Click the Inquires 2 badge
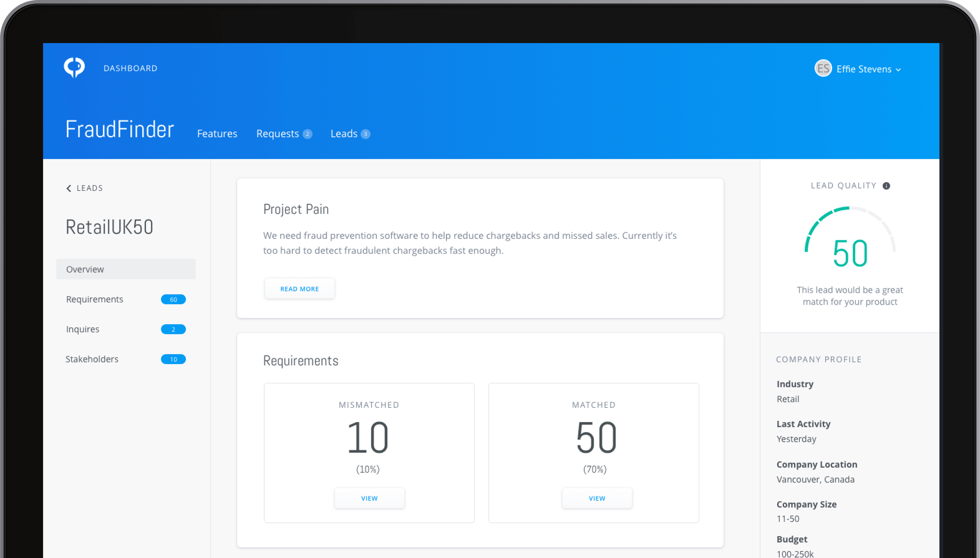This screenshot has height=558, width=980. [173, 329]
